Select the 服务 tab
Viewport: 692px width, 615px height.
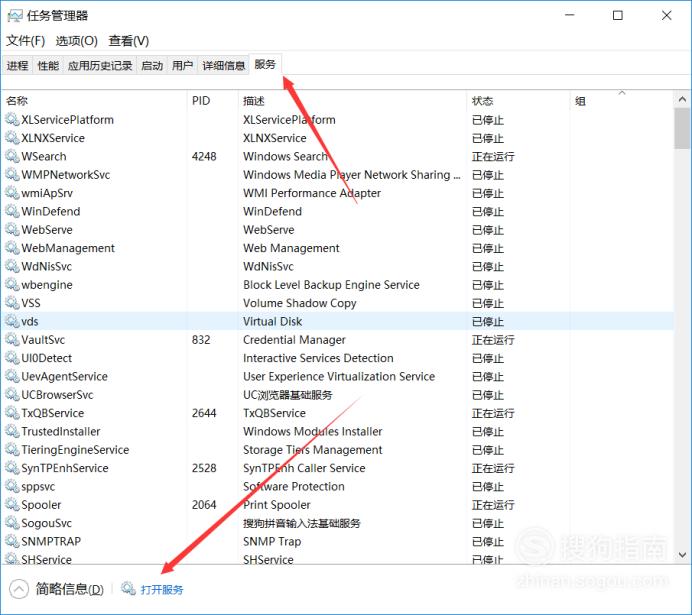point(265,64)
